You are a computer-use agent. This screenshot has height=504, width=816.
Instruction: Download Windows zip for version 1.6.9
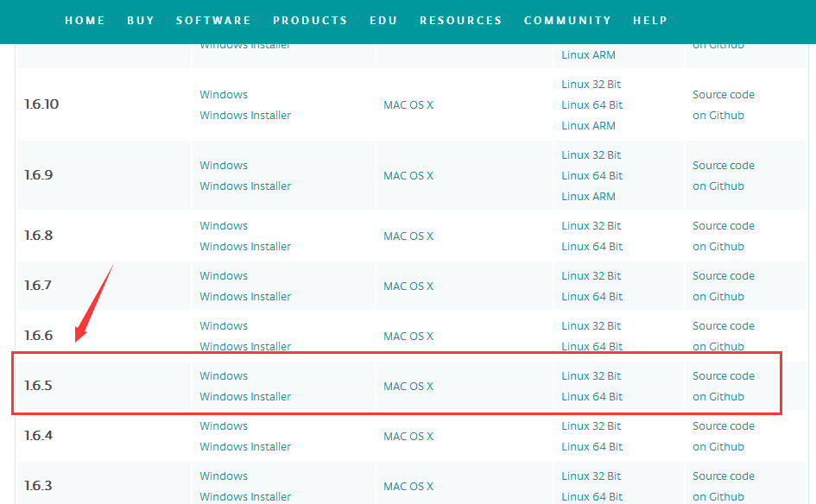pyautogui.click(x=224, y=166)
